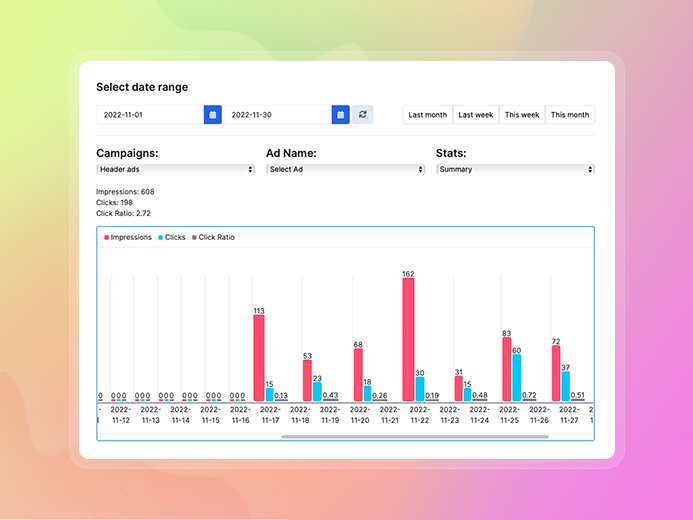This screenshot has height=520, width=693.
Task: Click the 68 impressions bar for 2022-11-20
Action: pyautogui.click(x=358, y=375)
